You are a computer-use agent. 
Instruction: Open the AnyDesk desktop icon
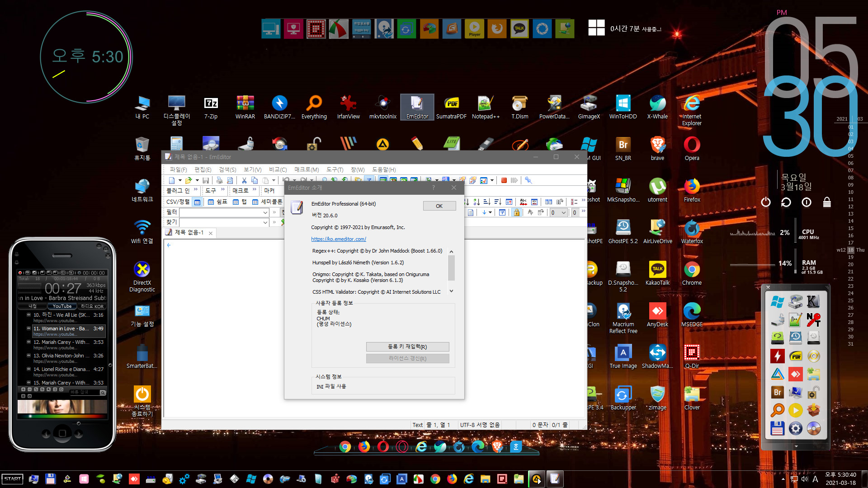657,315
